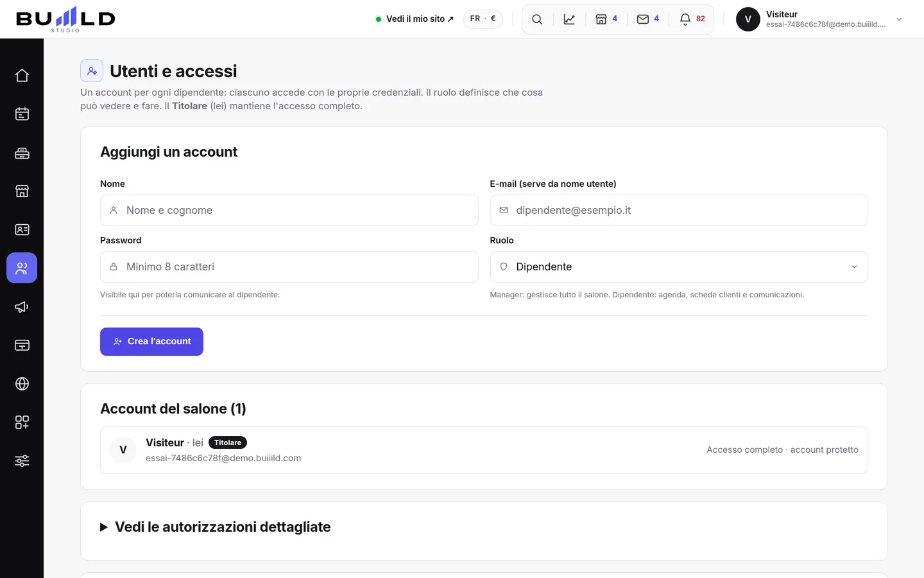Click the Account del salone (1) heading
This screenshot has height=578, width=924.
(x=173, y=408)
